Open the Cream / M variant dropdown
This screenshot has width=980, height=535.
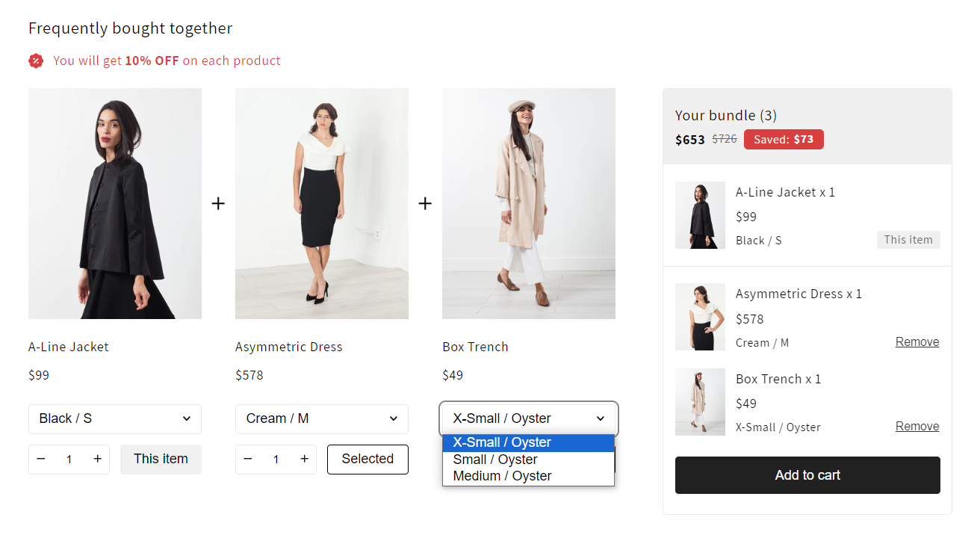(322, 418)
